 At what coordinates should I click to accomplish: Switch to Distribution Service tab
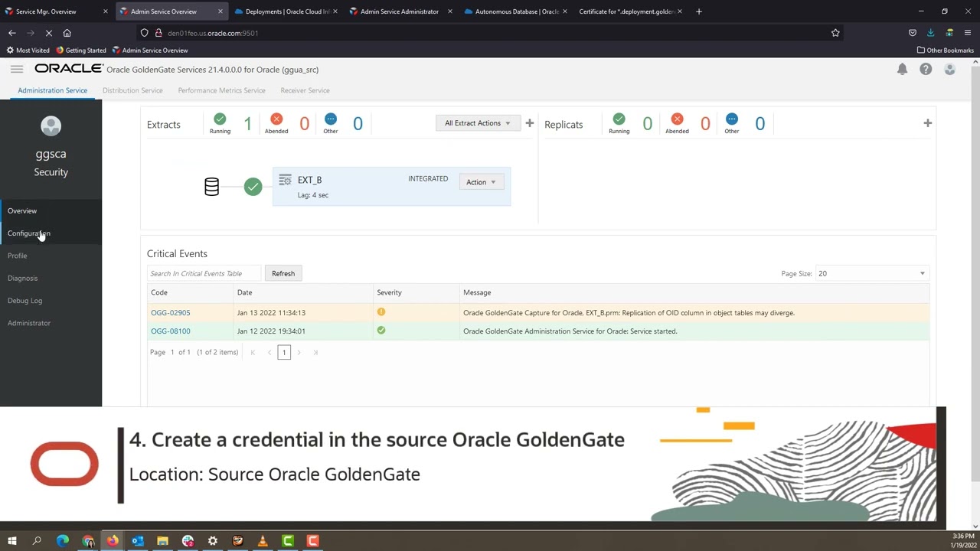click(132, 90)
